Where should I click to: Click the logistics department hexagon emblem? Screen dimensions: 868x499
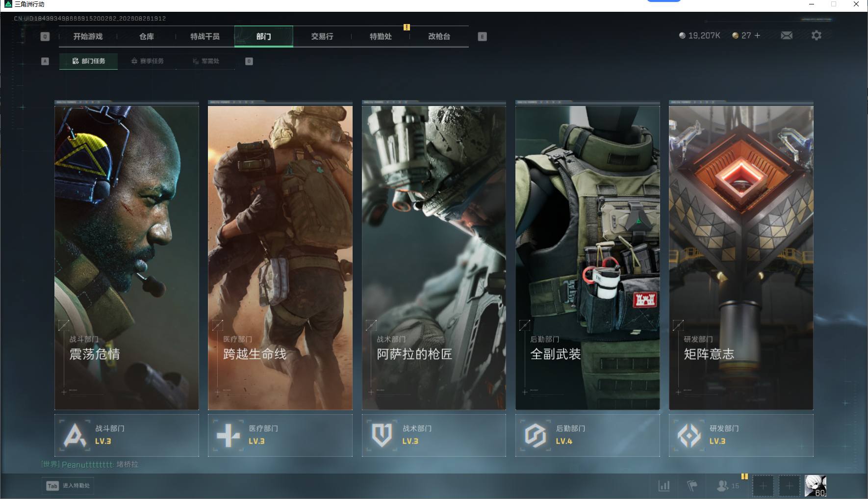[536, 435]
